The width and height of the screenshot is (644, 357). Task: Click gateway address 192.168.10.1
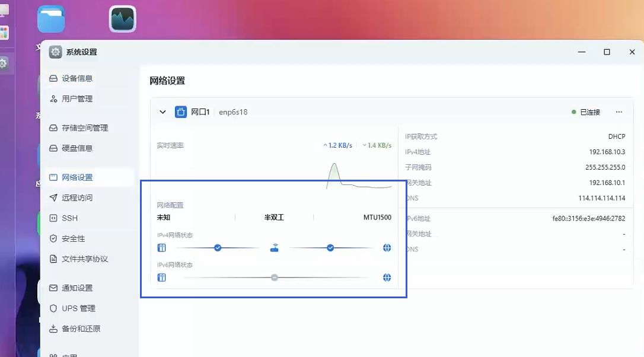[x=607, y=183]
